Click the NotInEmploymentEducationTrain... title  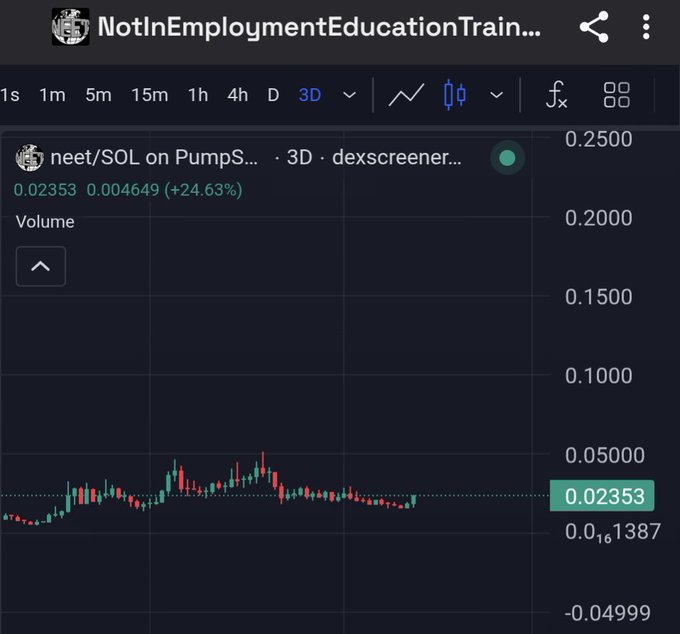[x=319, y=27]
